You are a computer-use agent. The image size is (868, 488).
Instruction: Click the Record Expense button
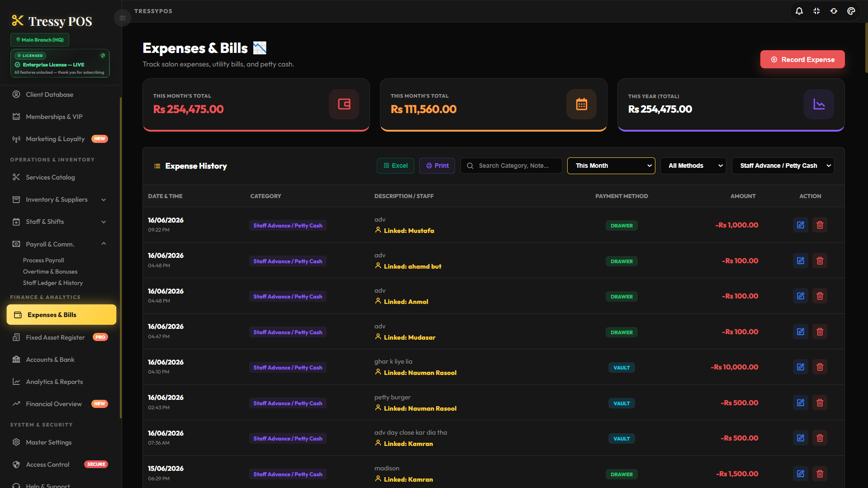point(802,59)
